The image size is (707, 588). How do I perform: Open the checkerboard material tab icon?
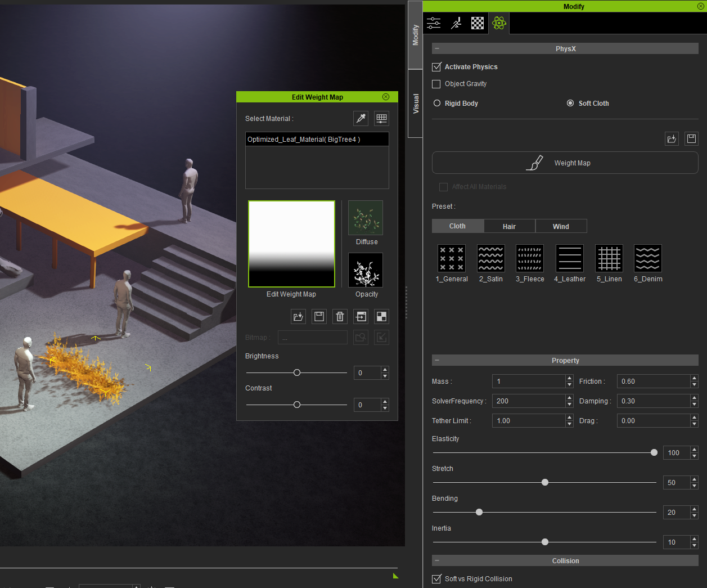(x=478, y=23)
